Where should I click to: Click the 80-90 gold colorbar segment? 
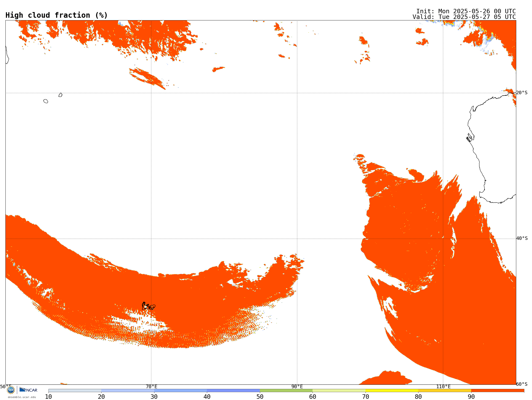[x=445, y=391]
